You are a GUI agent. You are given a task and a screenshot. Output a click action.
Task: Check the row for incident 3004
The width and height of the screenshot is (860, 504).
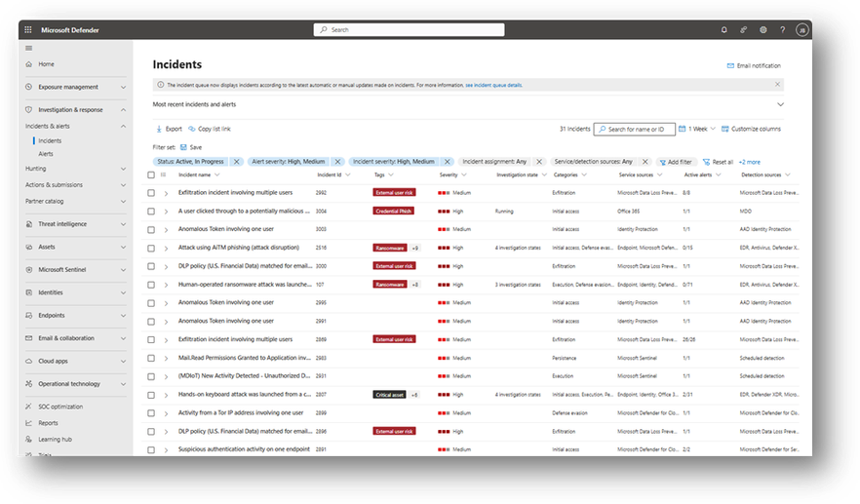point(151,212)
